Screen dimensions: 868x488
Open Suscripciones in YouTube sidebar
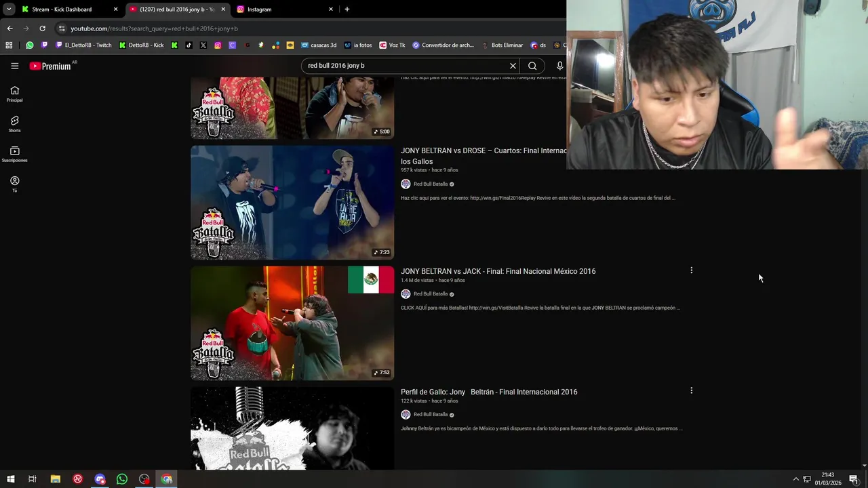pyautogui.click(x=14, y=155)
